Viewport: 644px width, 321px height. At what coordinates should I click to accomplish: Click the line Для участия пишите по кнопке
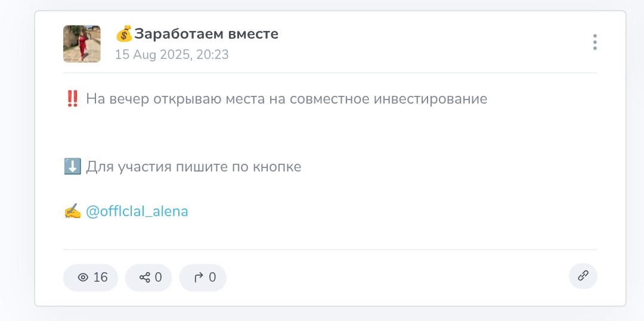(x=193, y=167)
